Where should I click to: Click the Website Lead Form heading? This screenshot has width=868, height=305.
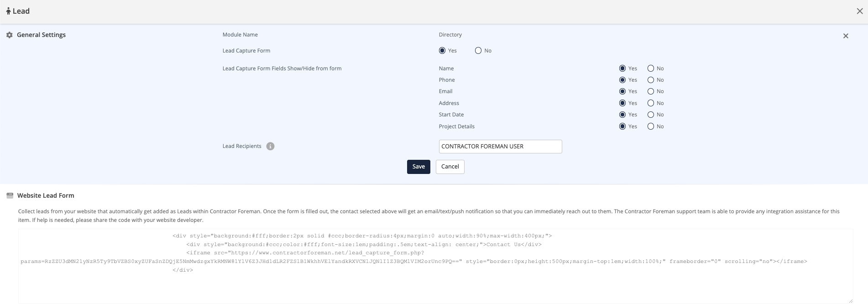[46, 196]
